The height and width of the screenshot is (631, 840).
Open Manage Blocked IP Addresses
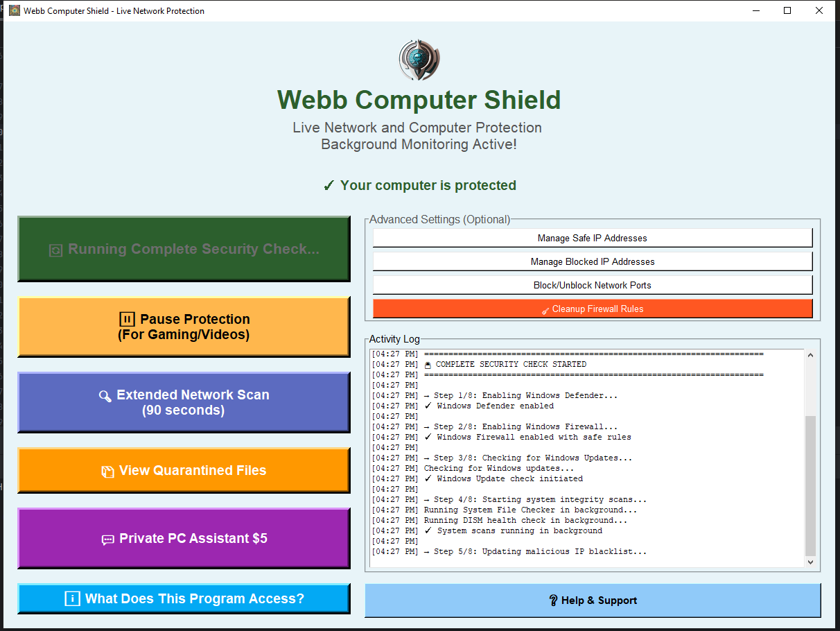[x=593, y=261]
